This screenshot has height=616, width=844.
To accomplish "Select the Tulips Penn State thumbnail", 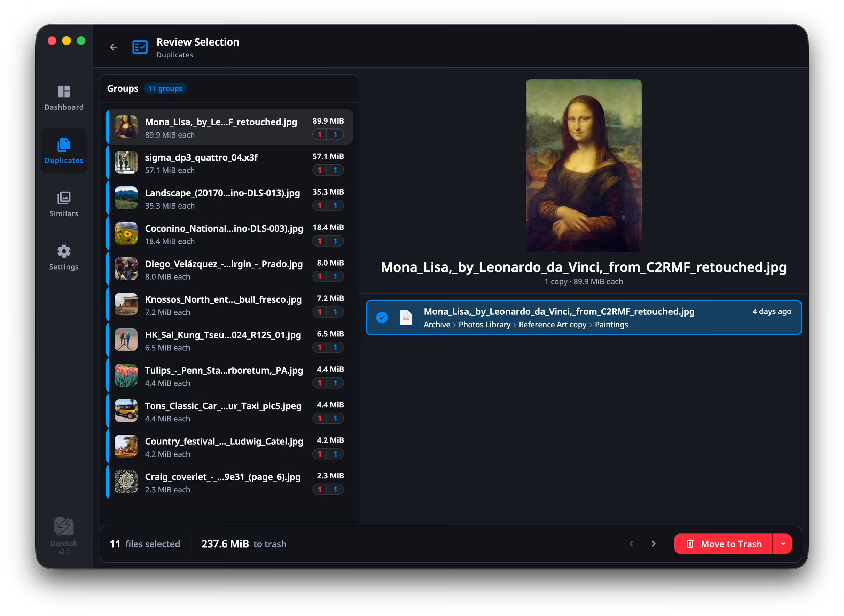I will [126, 375].
